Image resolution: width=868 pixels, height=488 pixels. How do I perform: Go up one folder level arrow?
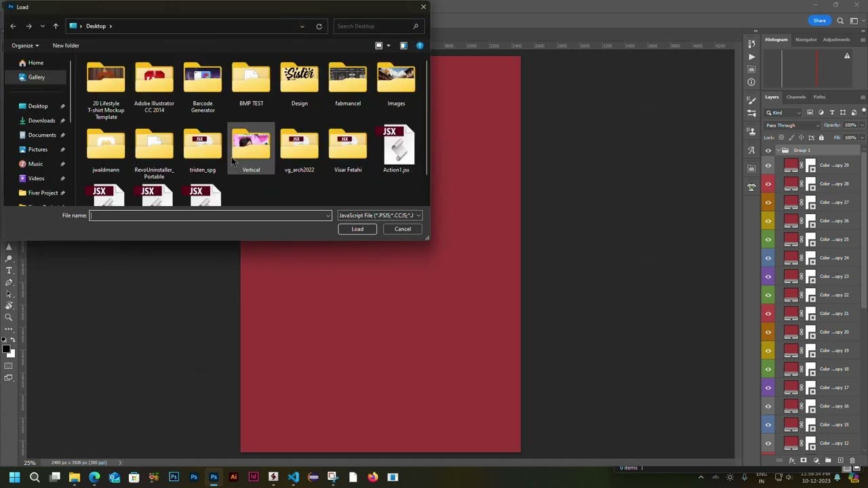56,26
